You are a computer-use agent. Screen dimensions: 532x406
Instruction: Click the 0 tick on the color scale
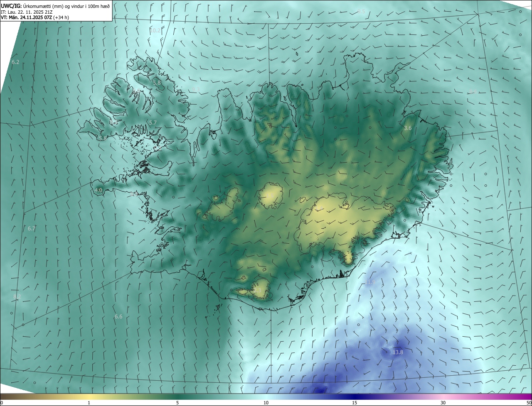(x=2, y=403)
